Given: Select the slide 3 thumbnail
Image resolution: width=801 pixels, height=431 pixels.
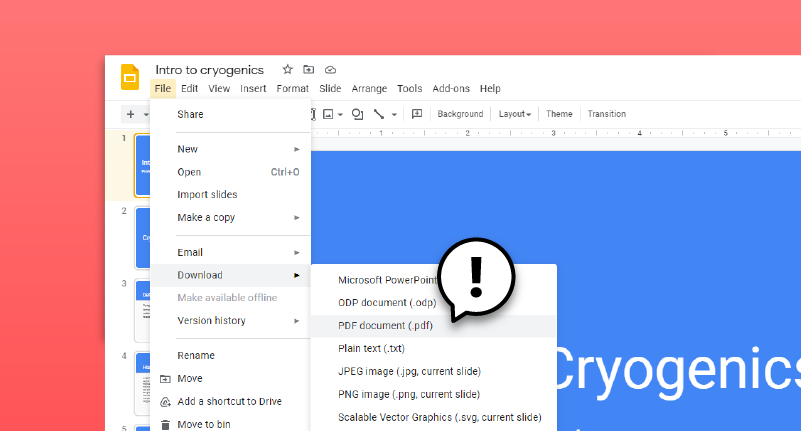Looking at the screenshot, I should 141,310.
